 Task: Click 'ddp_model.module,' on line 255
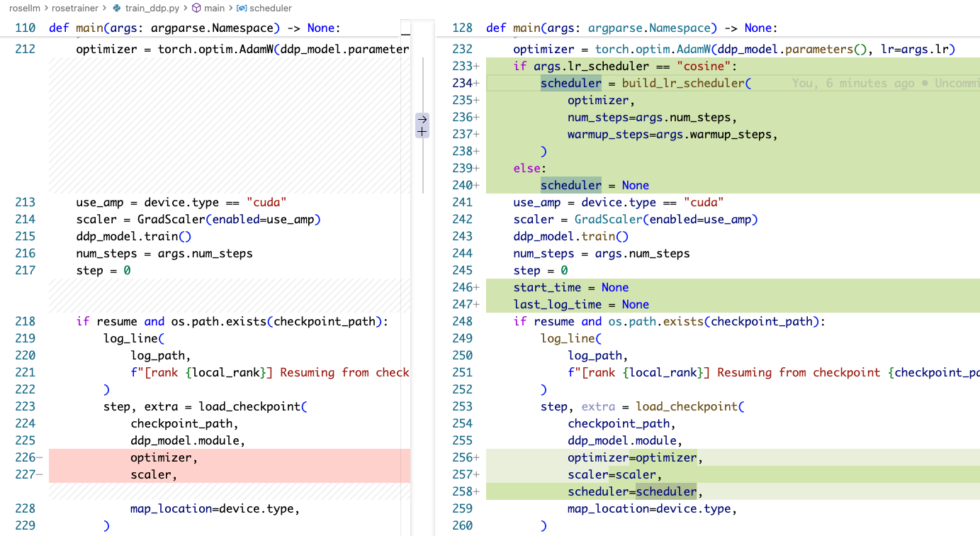pyautogui.click(x=625, y=440)
